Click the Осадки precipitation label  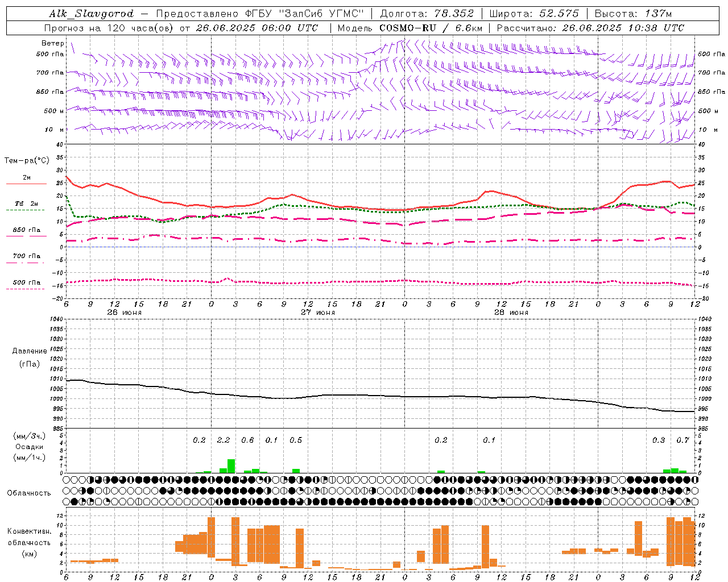click(30, 447)
